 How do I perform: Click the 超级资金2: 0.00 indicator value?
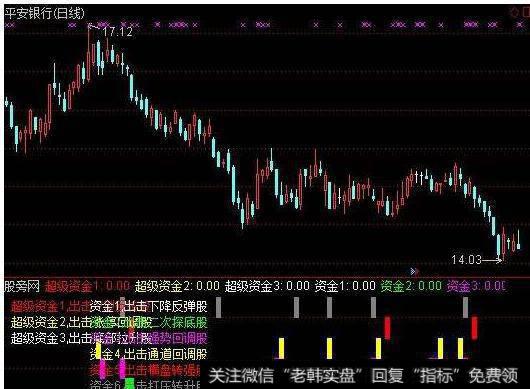pyautogui.click(x=177, y=287)
